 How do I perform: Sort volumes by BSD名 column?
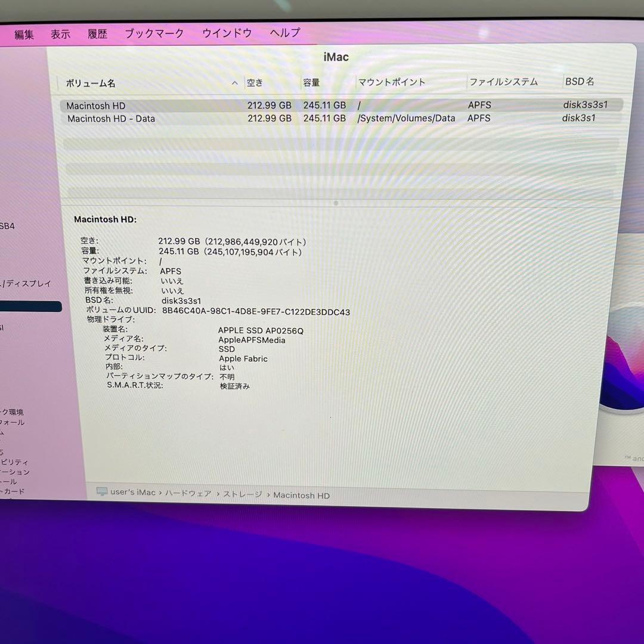click(x=579, y=81)
